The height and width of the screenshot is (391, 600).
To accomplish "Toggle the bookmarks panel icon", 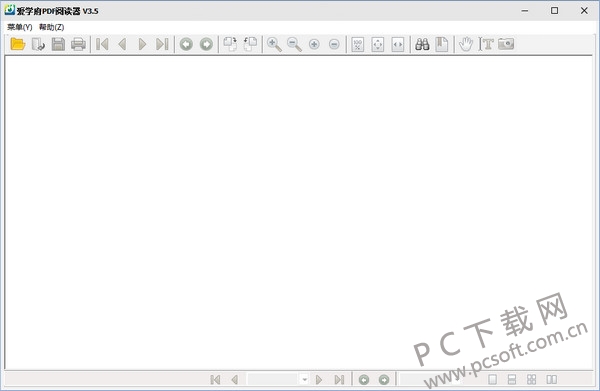I will pyautogui.click(x=442, y=44).
